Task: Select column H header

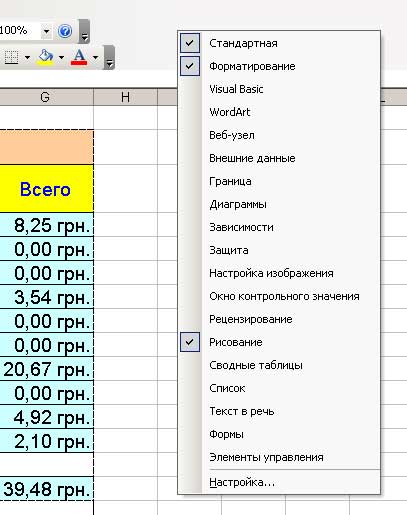Action: (x=125, y=97)
